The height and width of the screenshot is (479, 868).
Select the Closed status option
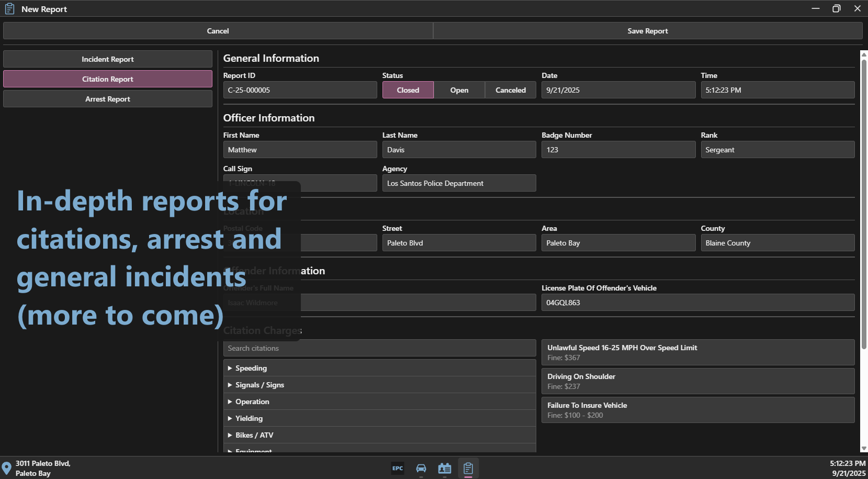click(x=408, y=90)
